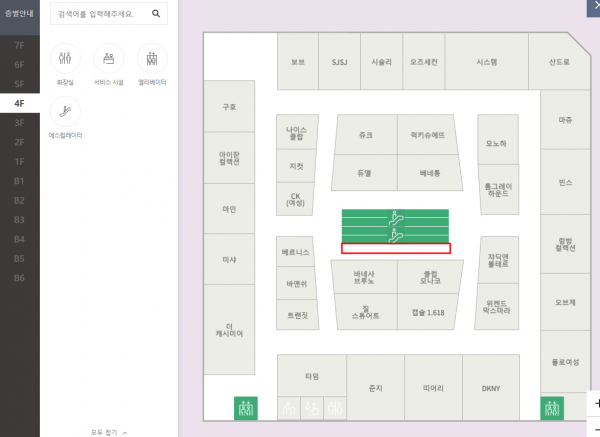
Task: Select the 시스템 store block
Action: [x=487, y=62]
